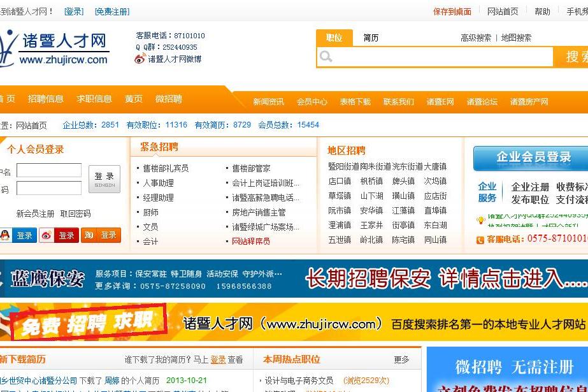Viewport: 588px width, 392px height.
Task: Open 会员中心 in the navigation bar
Action: (x=312, y=101)
